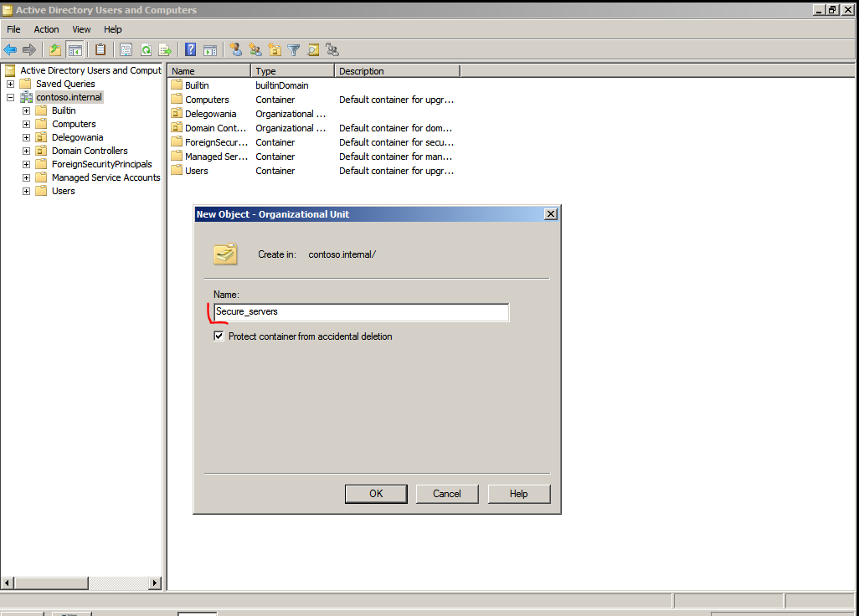Viewport: 859px width, 616px height.
Task: Toggle Protect container from accidental deletion
Action: [x=219, y=336]
